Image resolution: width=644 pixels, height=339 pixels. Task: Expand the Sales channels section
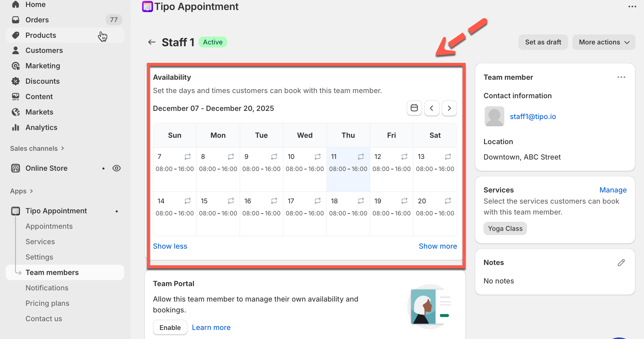click(37, 148)
